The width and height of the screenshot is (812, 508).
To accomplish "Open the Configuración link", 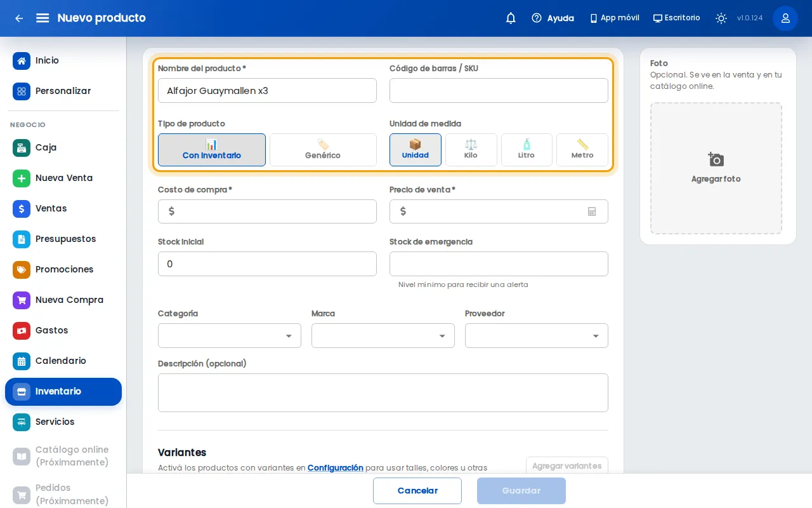I will (336, 468).
